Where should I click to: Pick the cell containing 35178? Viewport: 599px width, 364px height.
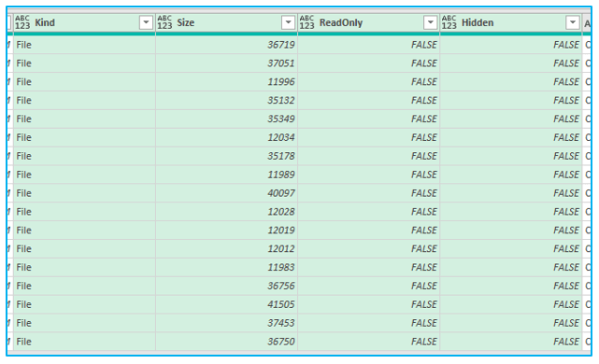point(226,156)
